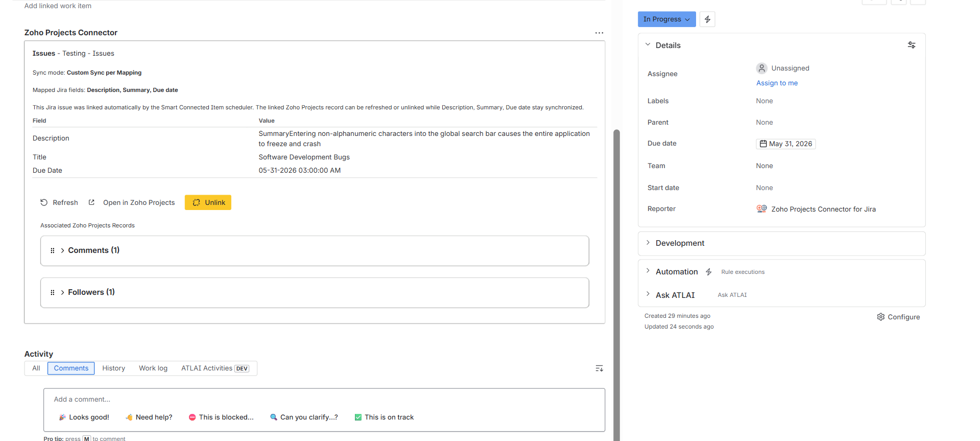
Task: Collapse the Details panel chevron
Action: 648,44
